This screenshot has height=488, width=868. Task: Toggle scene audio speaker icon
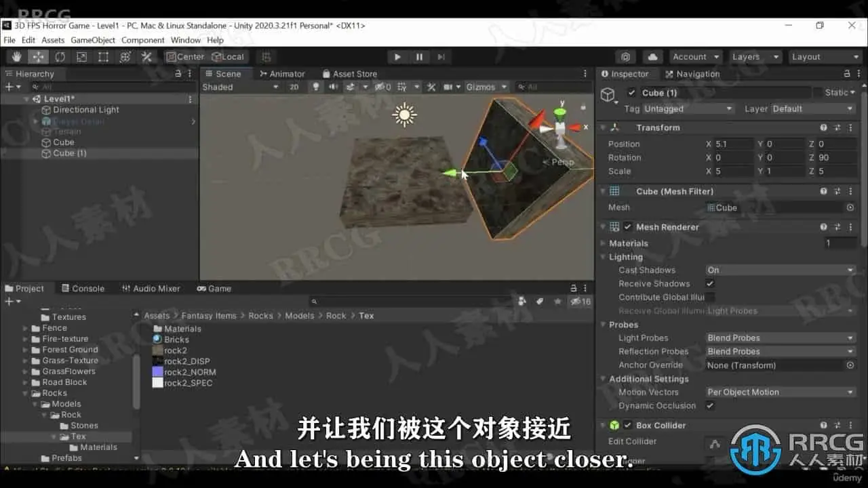tap(333, 87)
